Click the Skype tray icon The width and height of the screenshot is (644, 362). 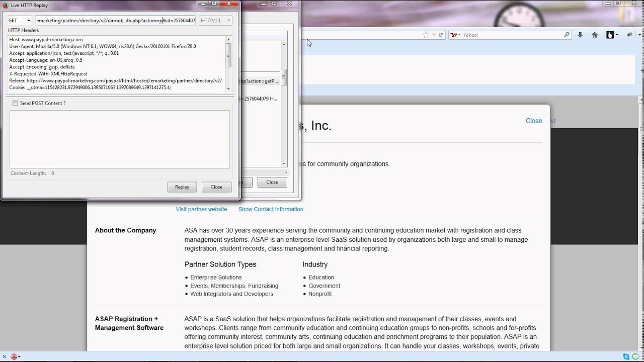tap(626, 356)
